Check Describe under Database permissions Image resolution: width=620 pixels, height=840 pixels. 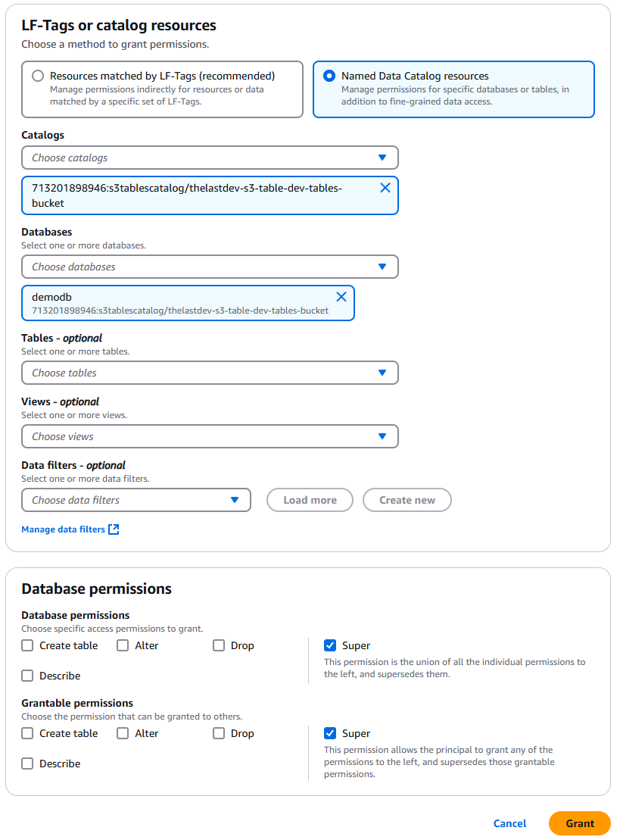point(26,676)
